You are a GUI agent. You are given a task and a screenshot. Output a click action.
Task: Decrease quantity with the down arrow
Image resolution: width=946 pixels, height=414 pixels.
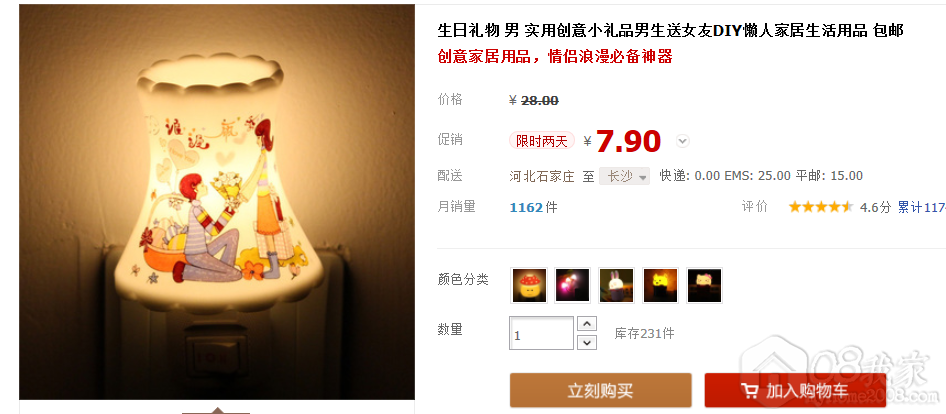coord(587,343)
